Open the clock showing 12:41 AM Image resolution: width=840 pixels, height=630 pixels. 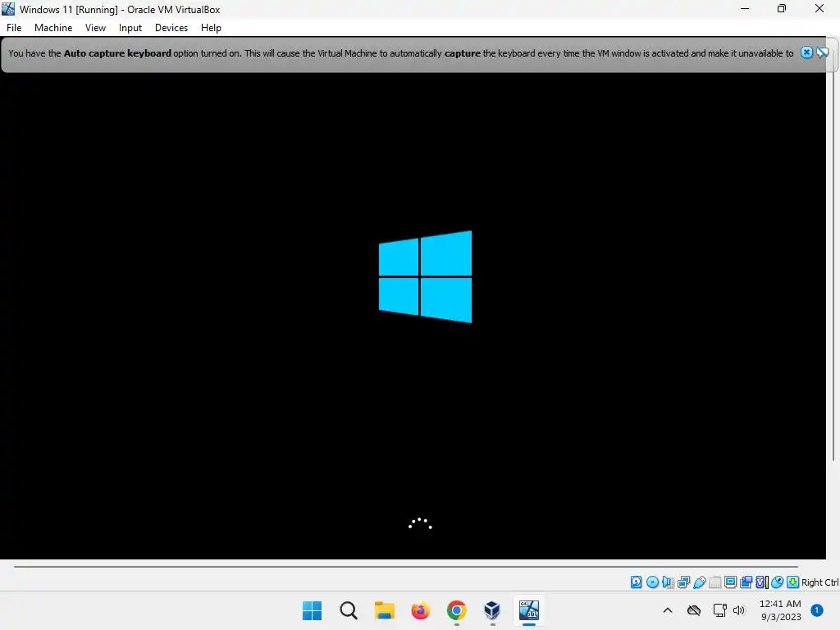click(781, 610)
